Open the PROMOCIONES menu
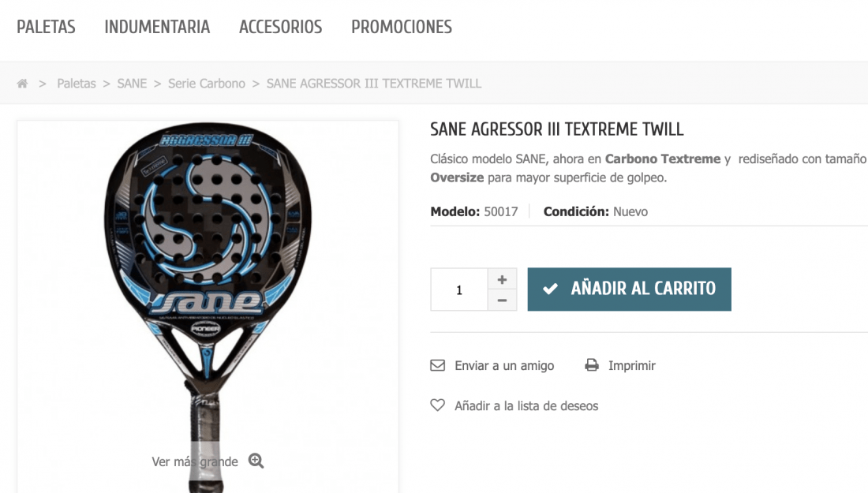This screenshot has height=493, width=868. 402,27
